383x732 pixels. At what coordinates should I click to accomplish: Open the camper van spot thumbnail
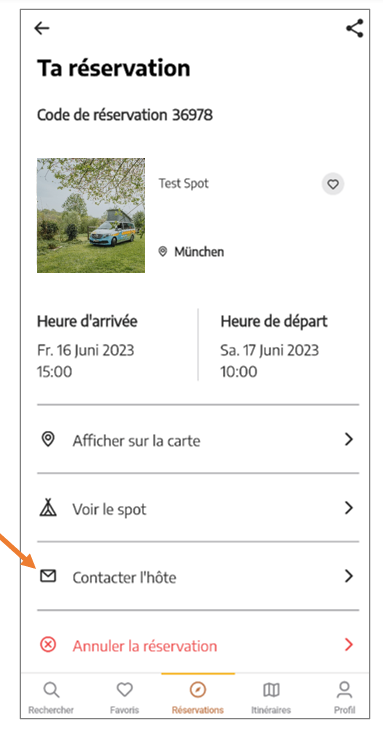[x=91, y=215]
